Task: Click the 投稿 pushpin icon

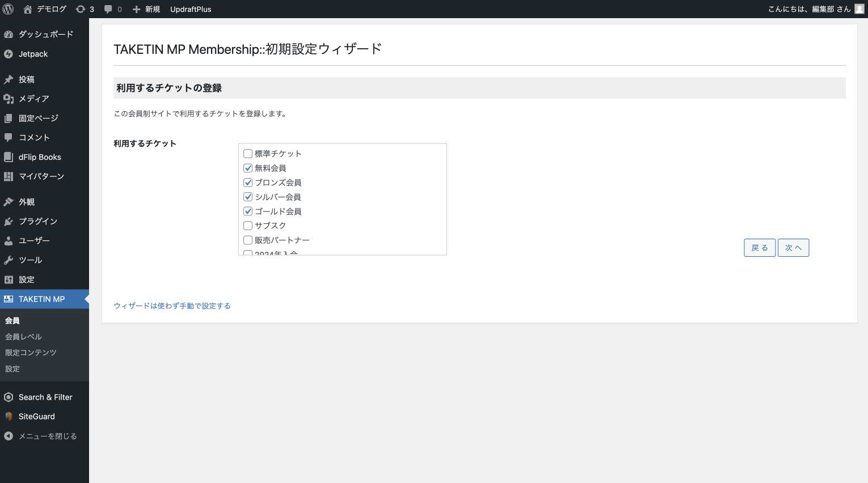Action: [9, 79]
